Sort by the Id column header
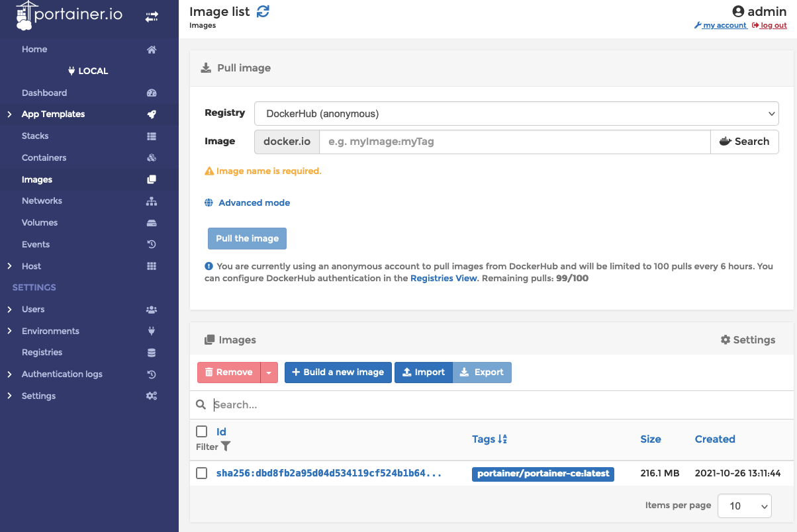797x532 pixels. (x=221, y=432)
